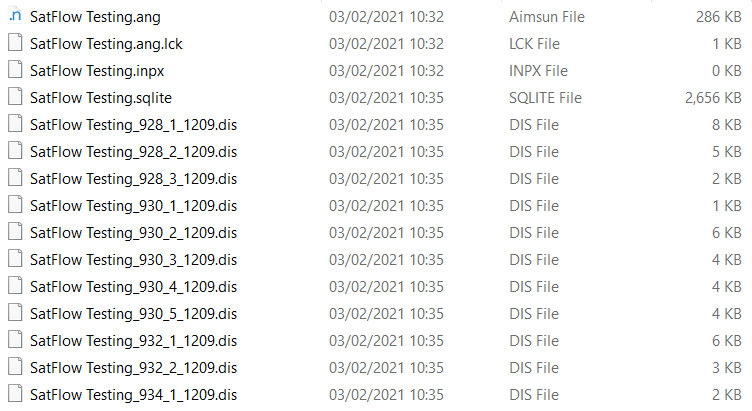Click the SatFlow Testing.inpx file icon

pos(14,71)
